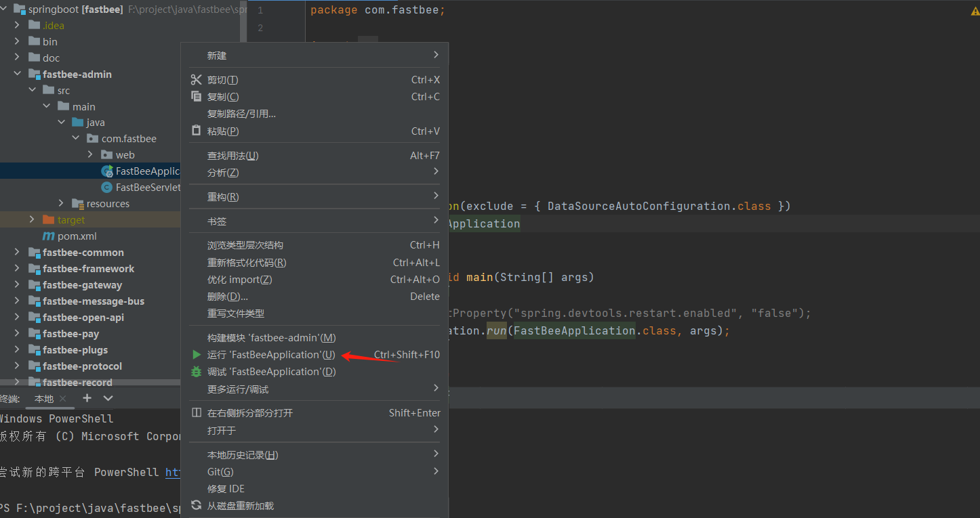Image resolution: width=980 pixels, height=518 pixels.
Task: Click the copy icon beside 复制(C)
Action: coord(197,97)
